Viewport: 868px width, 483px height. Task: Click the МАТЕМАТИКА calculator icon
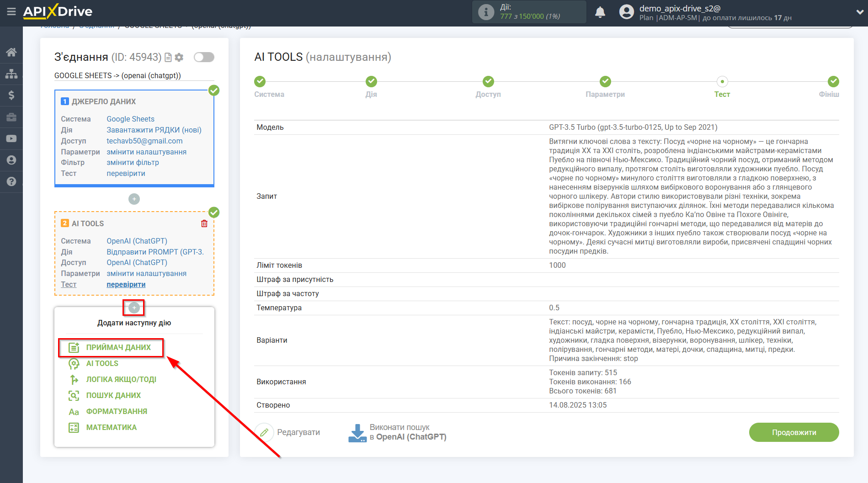[x=74, y=428]
